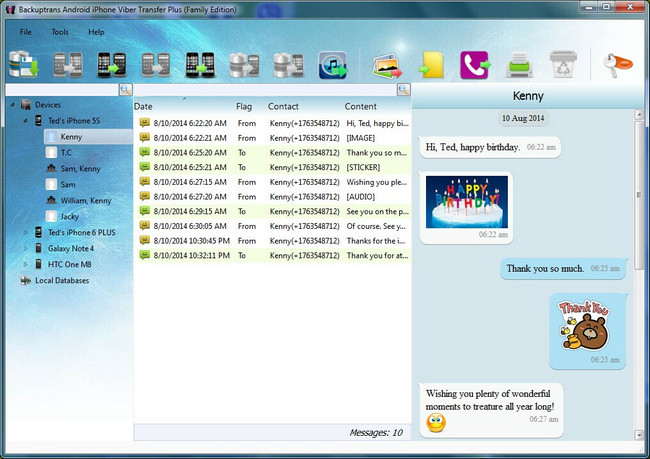
Task: Expand Ted's iPhone 6 PLUS node
Action: (26, 232)
